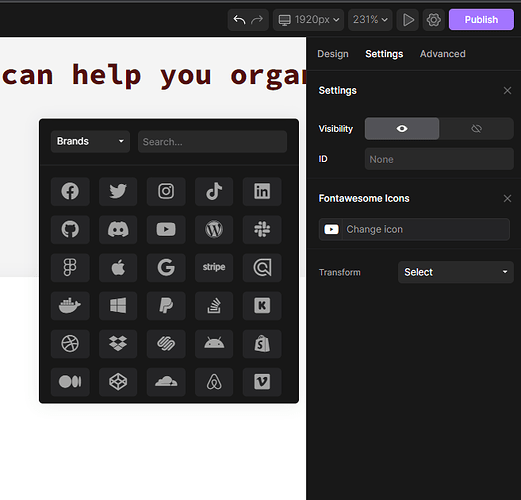Focus the icon Search field
Viewport: 521px width, 500px height.
212,142
